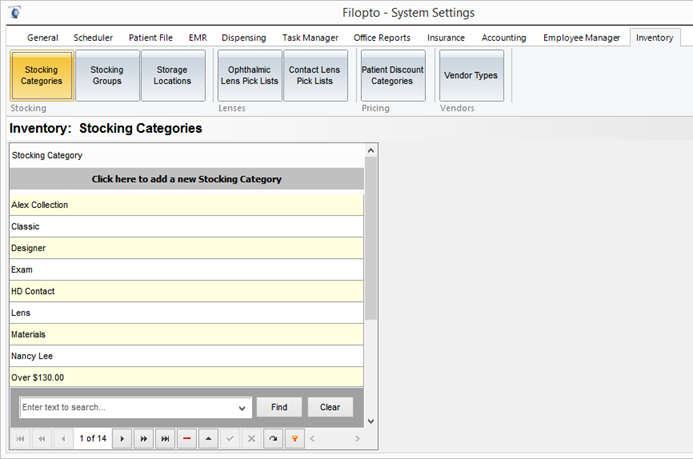Open Ophthalmic Lens Pick Lists

pyautogui.click(x=249, y=76)
